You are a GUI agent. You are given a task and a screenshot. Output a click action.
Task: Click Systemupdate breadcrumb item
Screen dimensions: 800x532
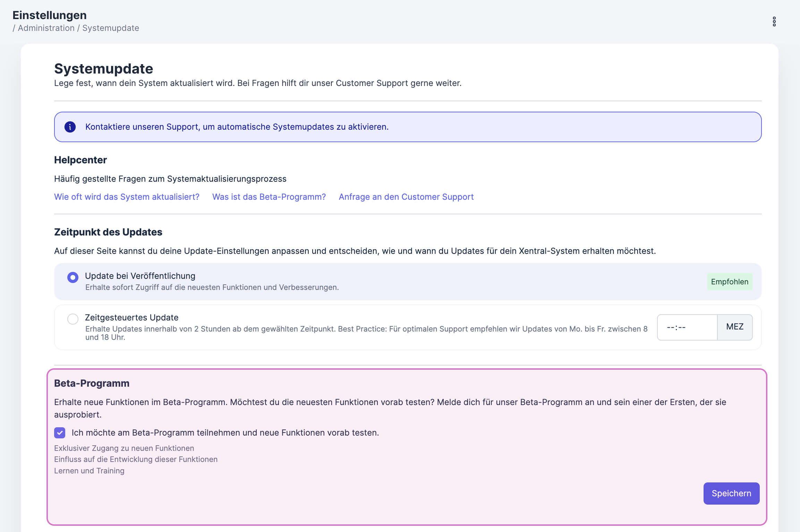[111, 28]
